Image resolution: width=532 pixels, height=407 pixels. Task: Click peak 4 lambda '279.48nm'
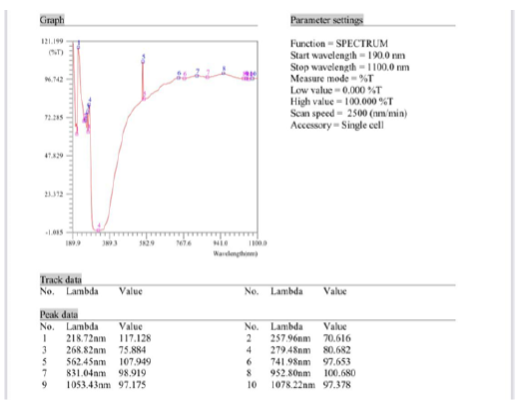pyautogui.click(x=290, y=350)
